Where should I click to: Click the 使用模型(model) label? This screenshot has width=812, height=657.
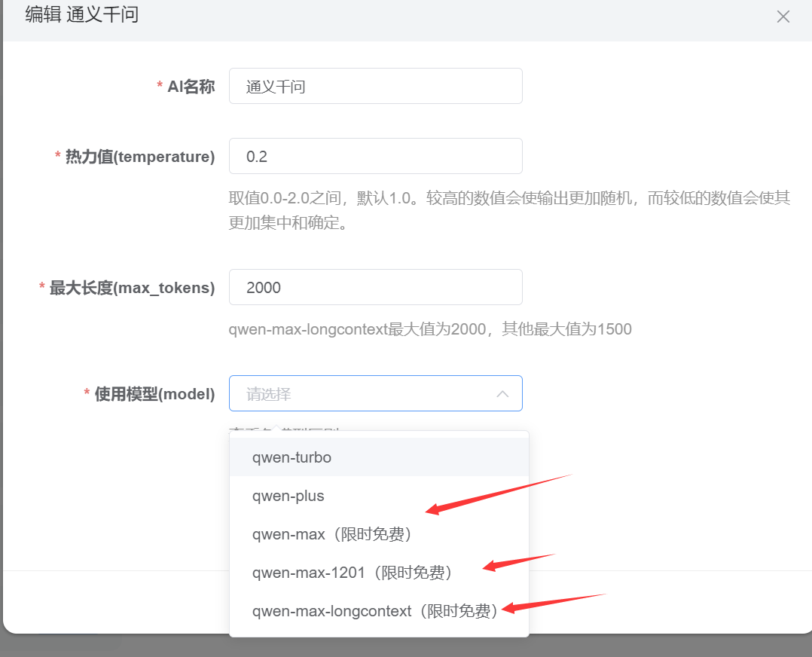click(154, 394)
